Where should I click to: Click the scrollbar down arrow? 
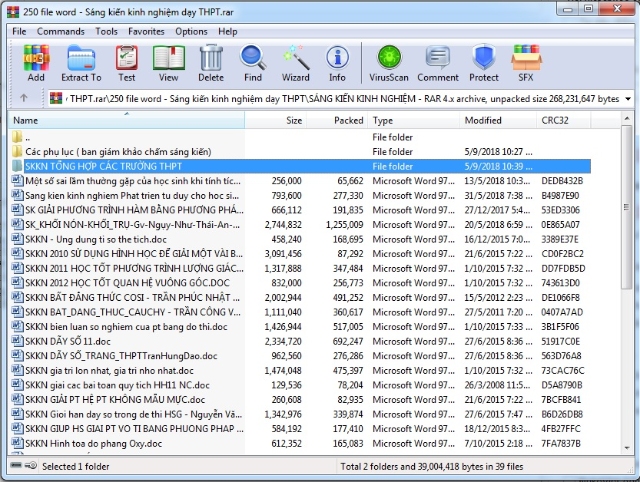pyautogui.click(x=627, y=448)
